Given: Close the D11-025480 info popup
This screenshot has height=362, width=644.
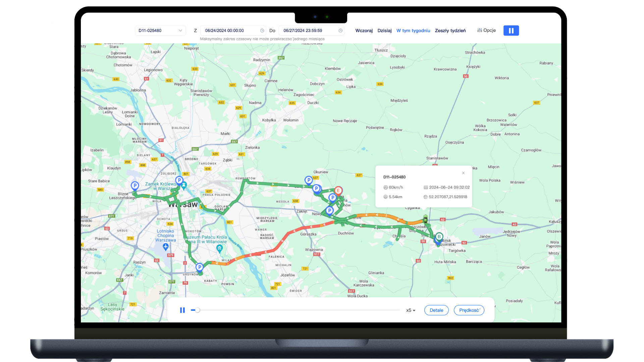Looking at the screenshot, I should (x=463, y=173).
